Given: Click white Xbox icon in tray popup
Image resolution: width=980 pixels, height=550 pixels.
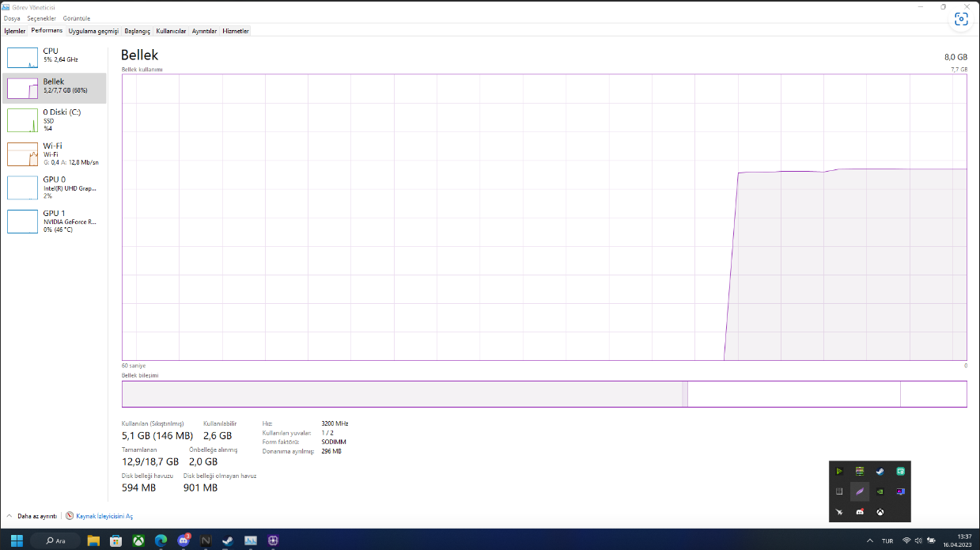Looking at the screenshot, I should pyautogui.click(x=880, y=512).
